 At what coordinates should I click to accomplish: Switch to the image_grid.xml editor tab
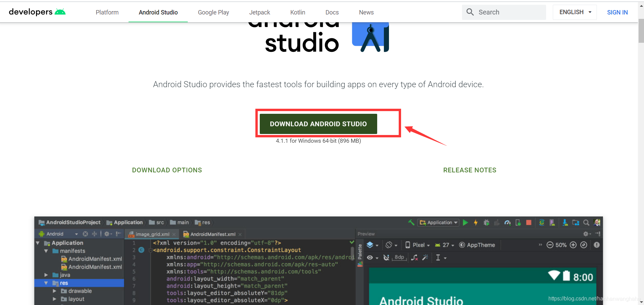pos(152,234)
